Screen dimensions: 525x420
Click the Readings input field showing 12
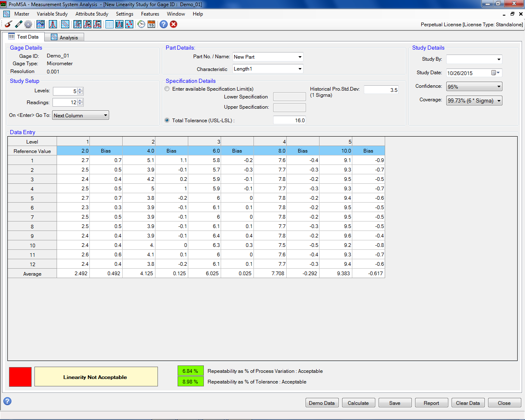pyautogui.click(x=65, y=102)
